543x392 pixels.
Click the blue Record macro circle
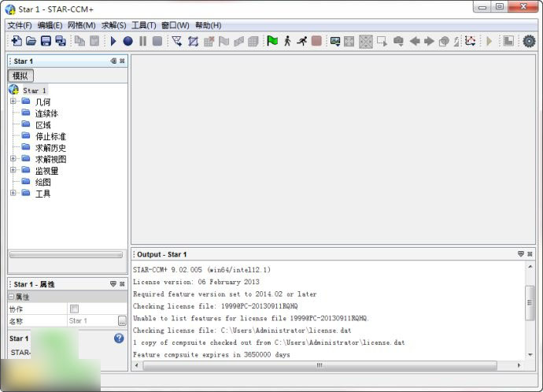pyautogui.click(x=127, y=41)
